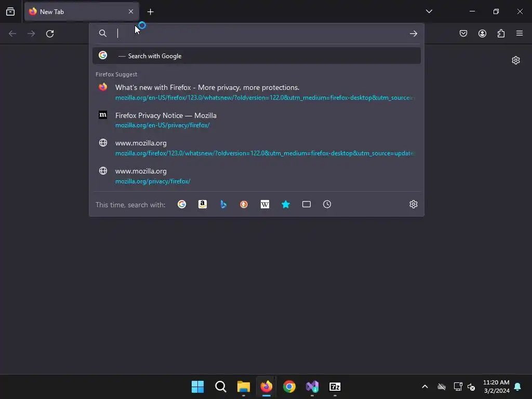532x399 pixels.
Task: Open Visual Studio from taskbar
Action: pyautogui.click(x=312, y=387)
